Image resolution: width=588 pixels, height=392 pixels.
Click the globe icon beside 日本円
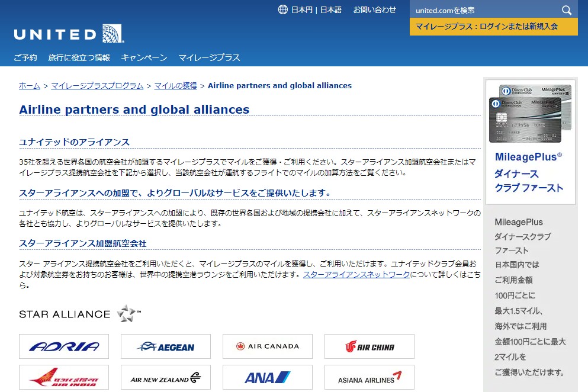(x=283, y=9)
